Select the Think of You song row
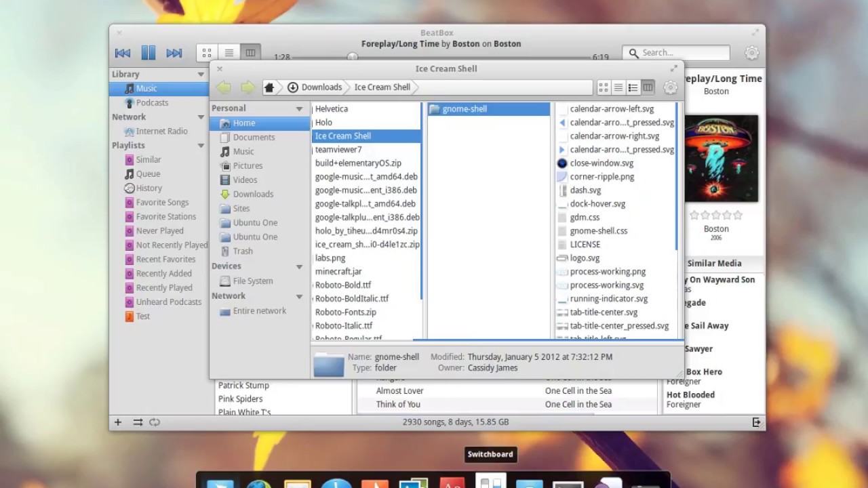 point(507,404)
